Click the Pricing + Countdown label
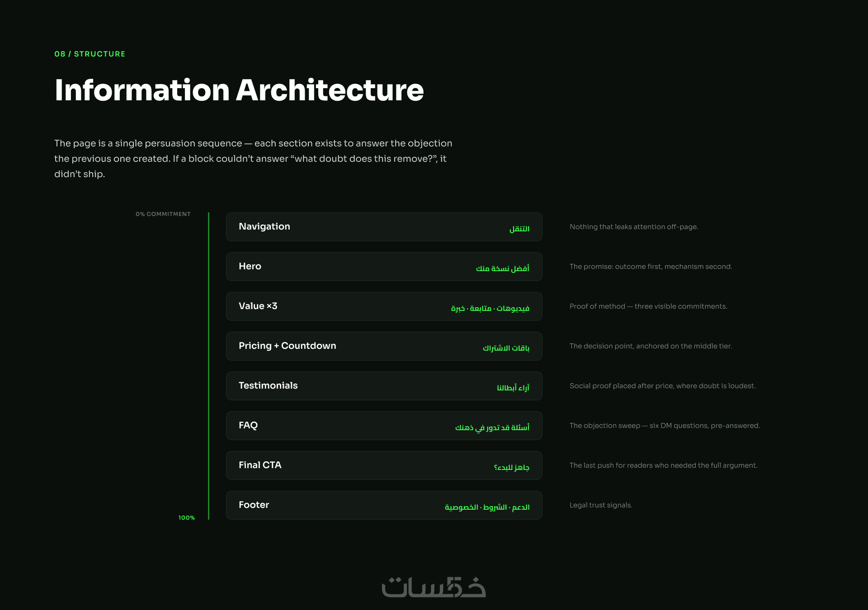The width and height of the screenshot is (868, 610). (288, 346)
